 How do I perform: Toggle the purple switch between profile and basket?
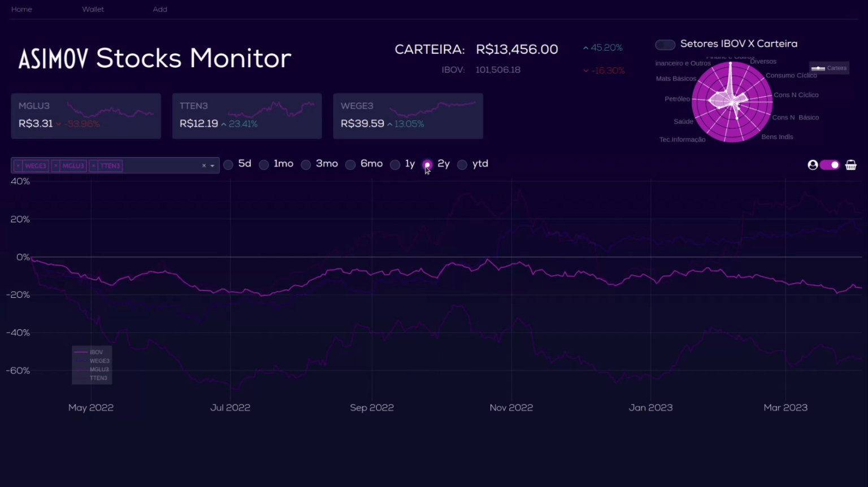[830, 165]
